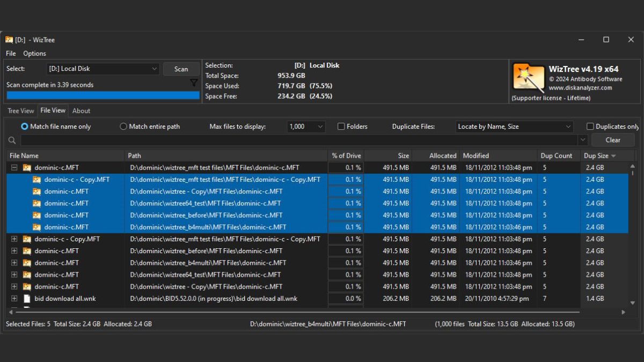Expand the collapsed wiztree64_test dominic-c.MFT row
This screenshot has height=362, width=644.
pos(14,275)
